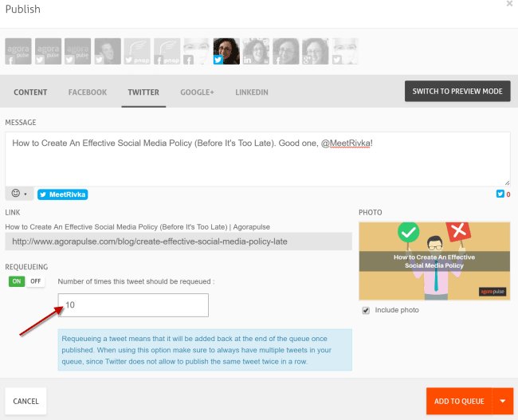Close the Publish dialog

pyautogui.click(x=509, y=4)
